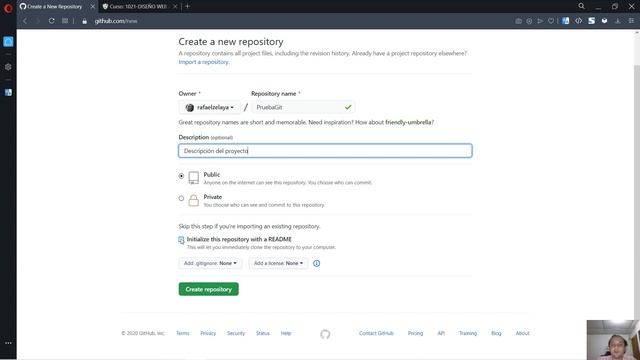
Task: Open the Terms footer link
Action: tap(182, 333)
